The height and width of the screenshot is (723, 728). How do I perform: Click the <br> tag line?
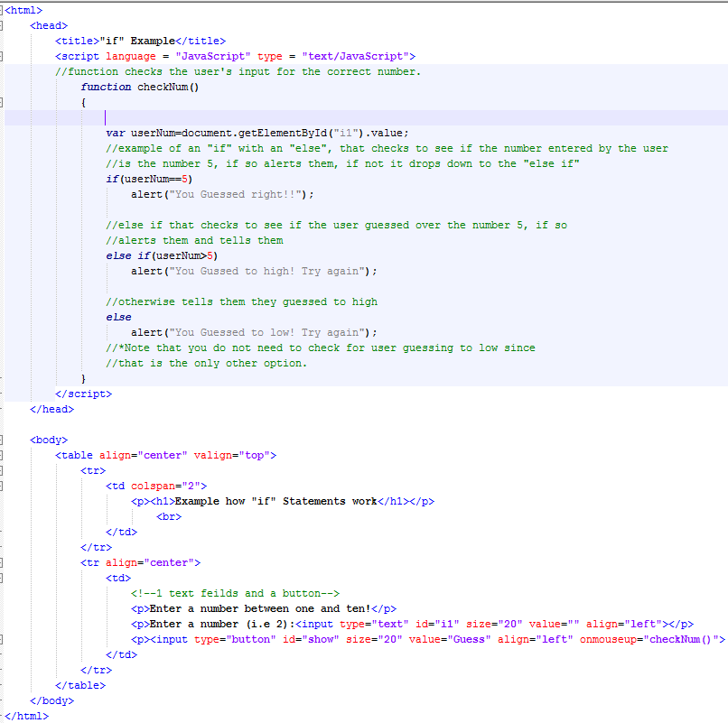coord(169,516)
